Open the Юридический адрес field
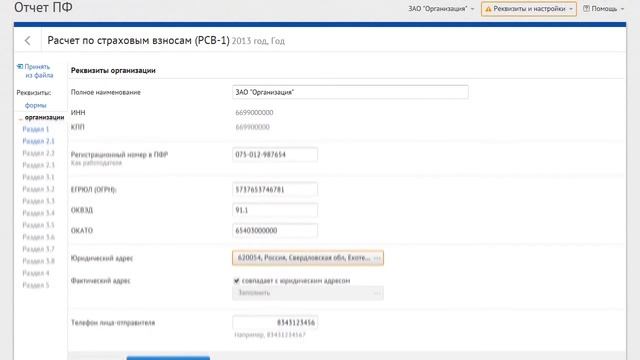This screenshot has width=640, height=360. point(308,258)
